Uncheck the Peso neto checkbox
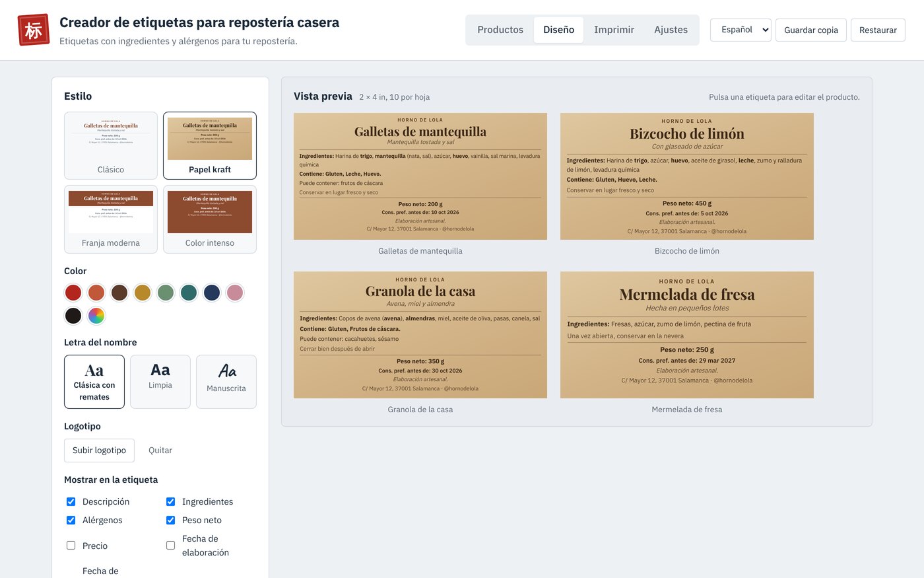Screen dimensions: 924x578 coord(170,521)
